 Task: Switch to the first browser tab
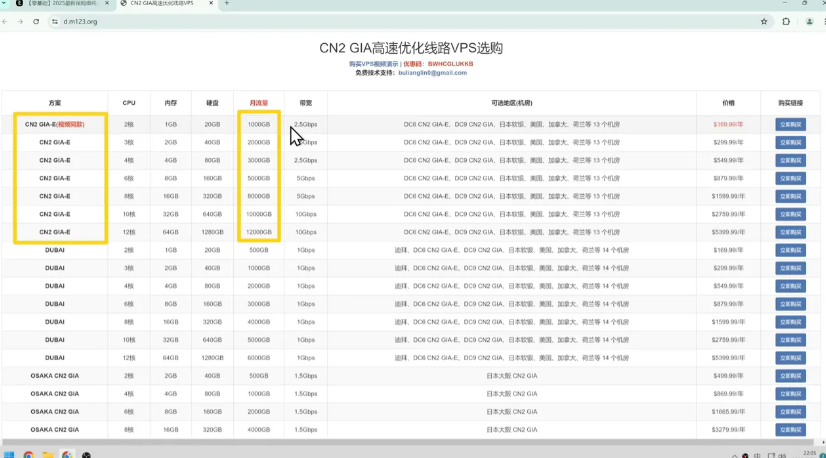point(62,3)
